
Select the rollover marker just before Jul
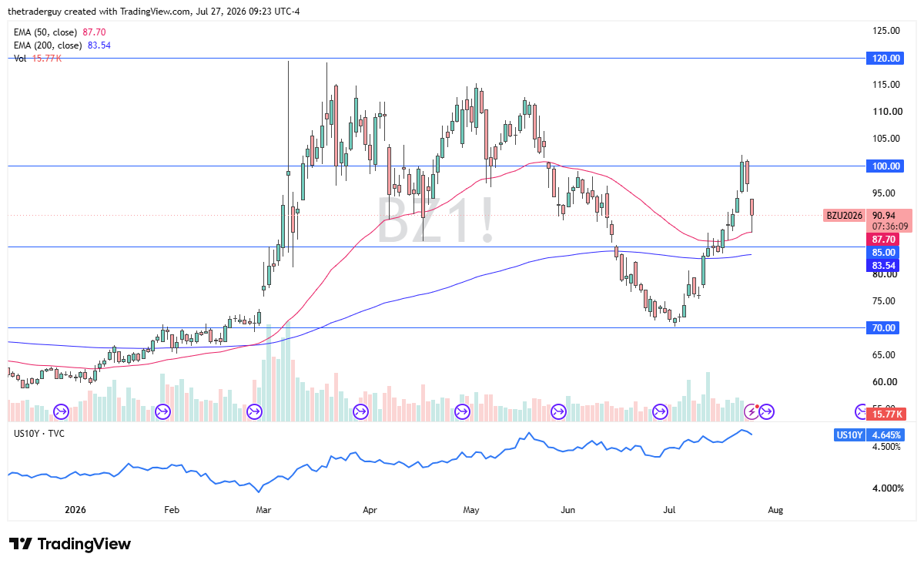click(660, 412)
